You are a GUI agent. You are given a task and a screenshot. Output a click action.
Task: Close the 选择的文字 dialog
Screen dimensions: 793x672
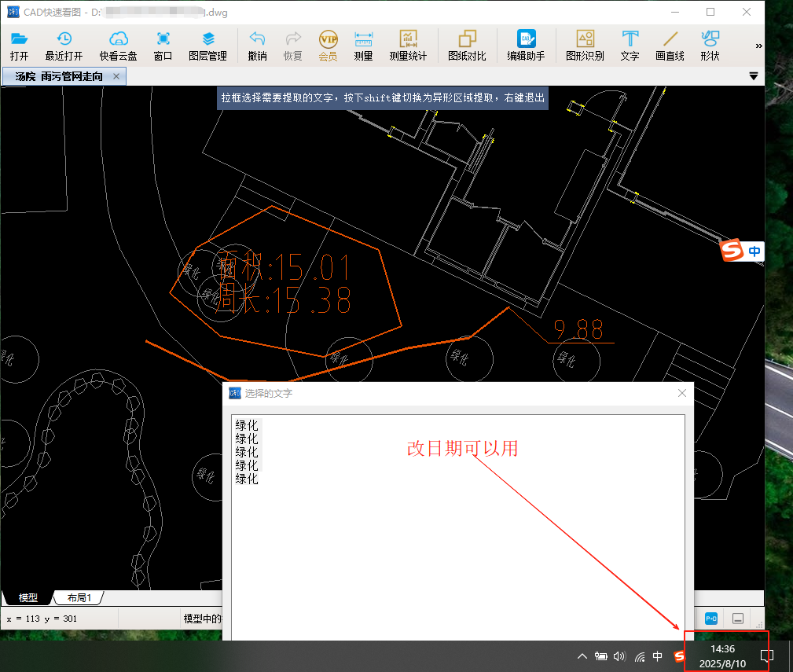tap(681, 394)
